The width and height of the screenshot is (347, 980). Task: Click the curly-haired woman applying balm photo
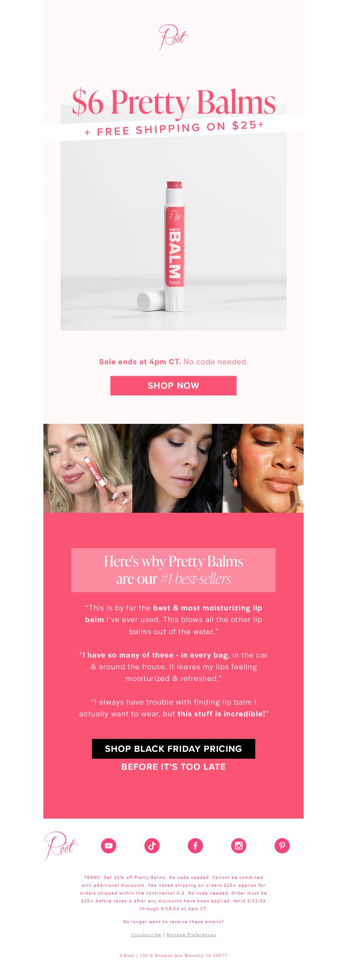point(263,469)
